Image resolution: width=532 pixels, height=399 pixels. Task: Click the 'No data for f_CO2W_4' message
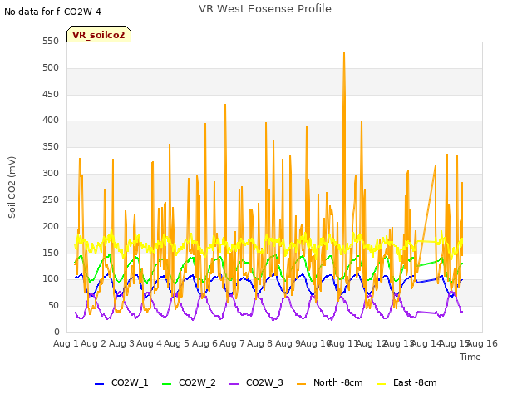click(52, 12)
